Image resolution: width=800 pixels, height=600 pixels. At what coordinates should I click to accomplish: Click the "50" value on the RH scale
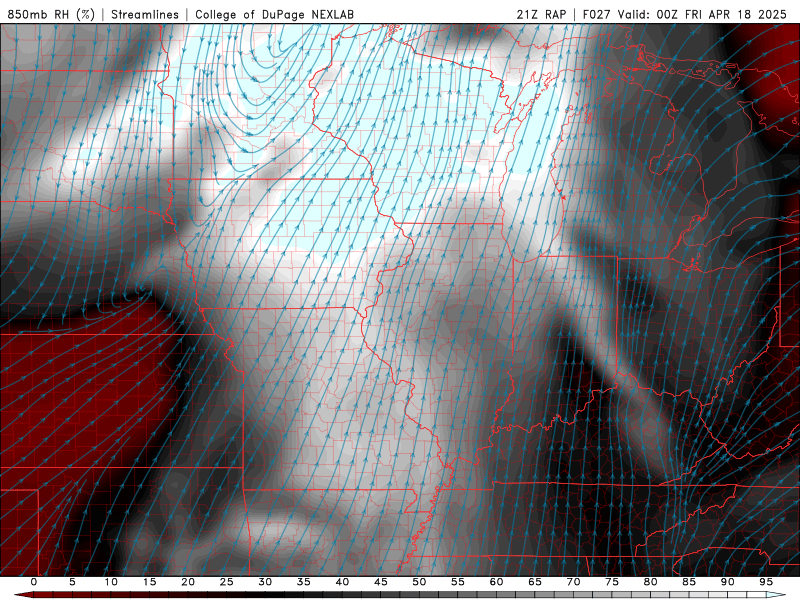419,582
